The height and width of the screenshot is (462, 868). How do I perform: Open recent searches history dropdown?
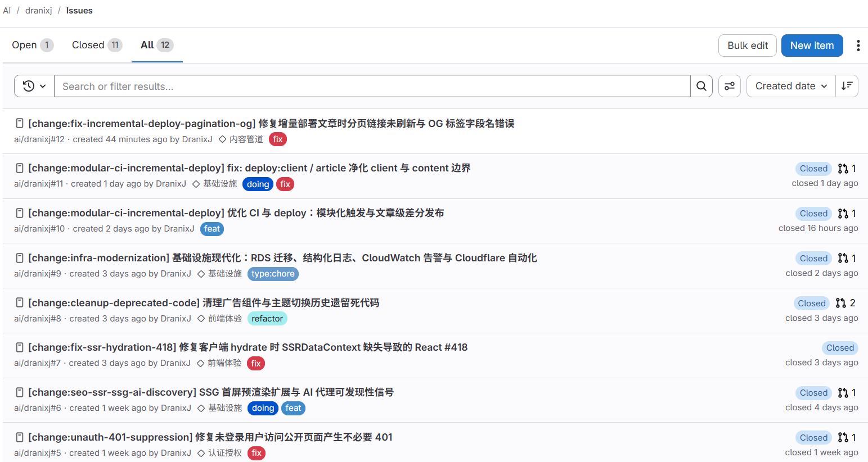34,86
